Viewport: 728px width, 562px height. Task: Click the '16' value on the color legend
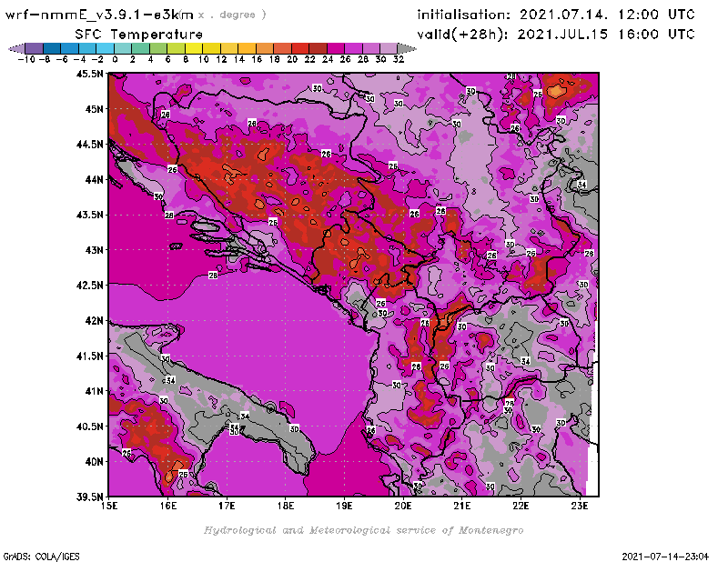point(257,59)
